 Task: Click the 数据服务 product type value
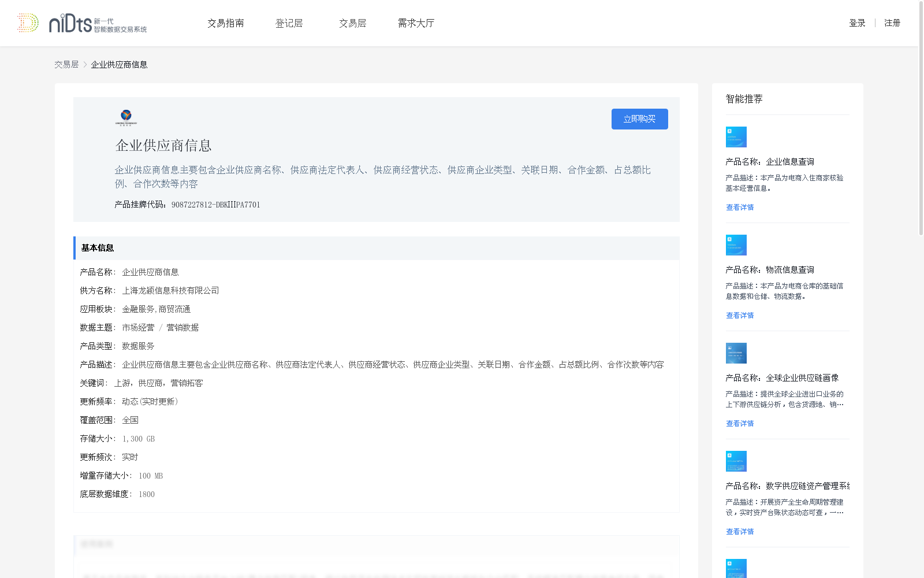click(138, 346)
